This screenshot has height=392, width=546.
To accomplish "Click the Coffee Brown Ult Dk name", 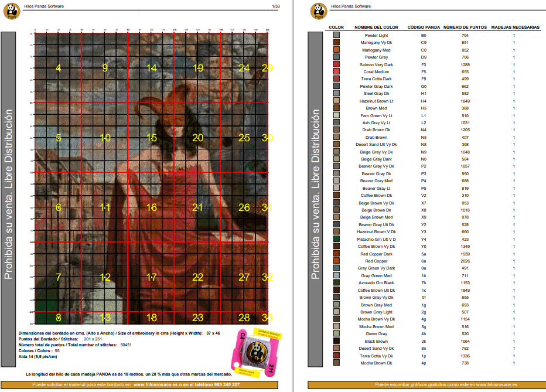I will click(376, 291).
